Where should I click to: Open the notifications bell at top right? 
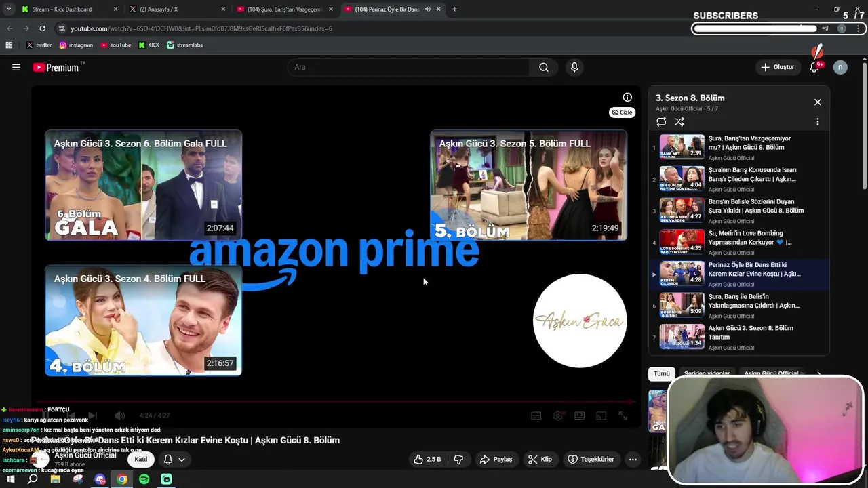click(x=815, y=67)
